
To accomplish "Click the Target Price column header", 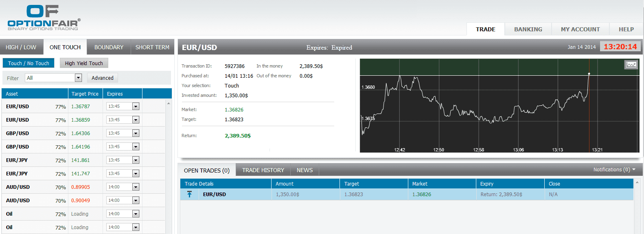I will coord(85,94).
